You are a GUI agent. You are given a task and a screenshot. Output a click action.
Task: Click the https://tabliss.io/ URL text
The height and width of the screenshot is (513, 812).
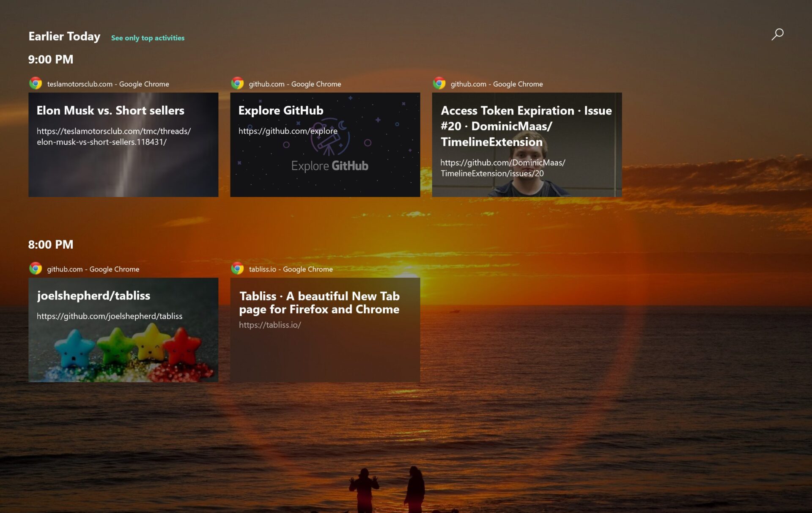(270, 325)
